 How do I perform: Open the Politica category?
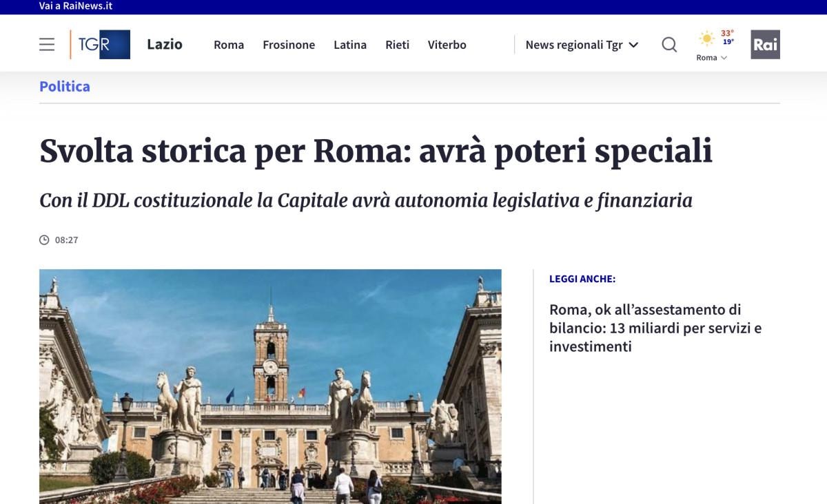click(65, 87)
